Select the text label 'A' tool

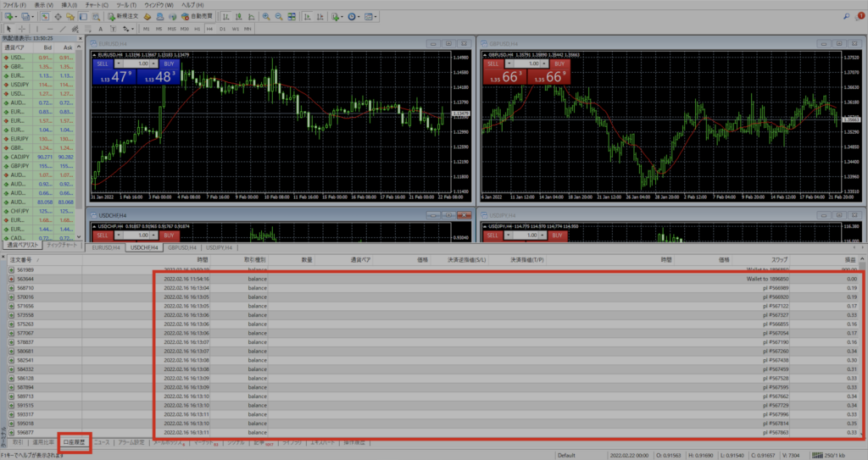pos(100,28)
